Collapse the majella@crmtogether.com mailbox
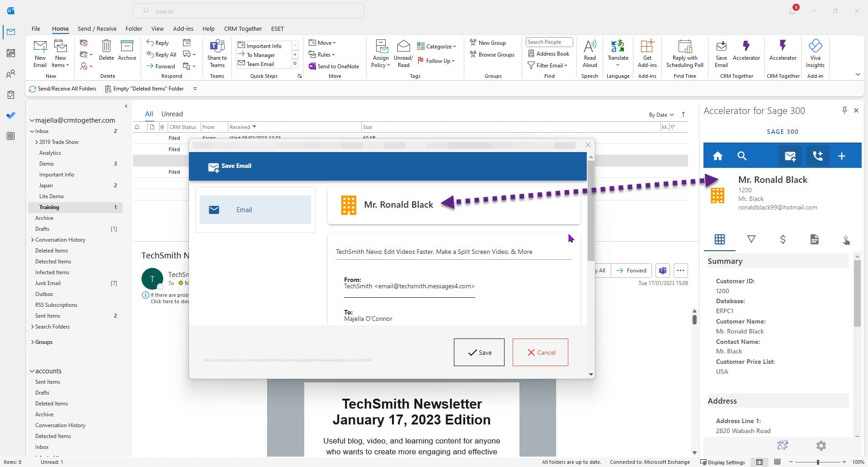Viewport: 868px width, 467px height. coord(33,120)
